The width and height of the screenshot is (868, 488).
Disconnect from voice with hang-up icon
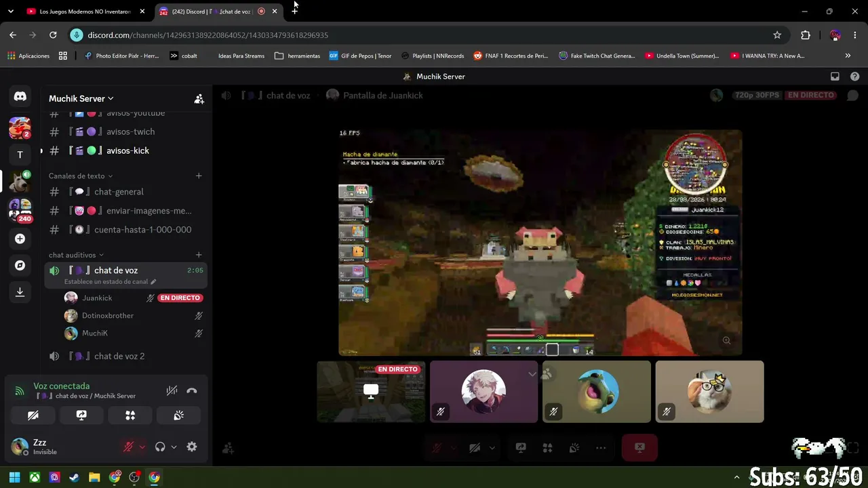[192, 390]
